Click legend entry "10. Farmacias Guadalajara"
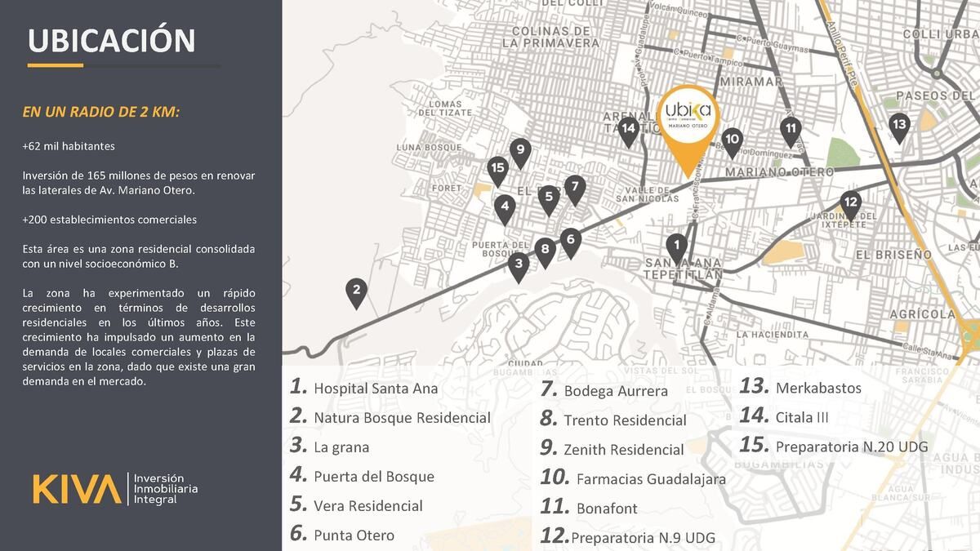 (633, 478)
